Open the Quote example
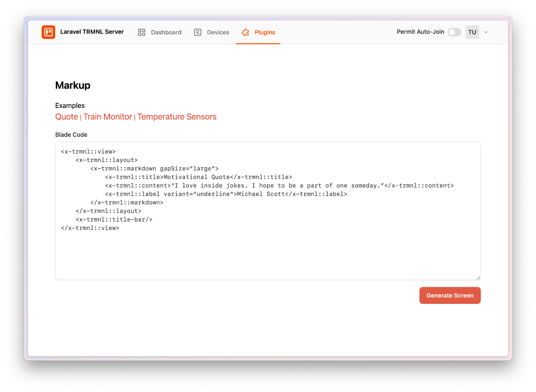Screen dimensions: 536x392 point(66,116)
